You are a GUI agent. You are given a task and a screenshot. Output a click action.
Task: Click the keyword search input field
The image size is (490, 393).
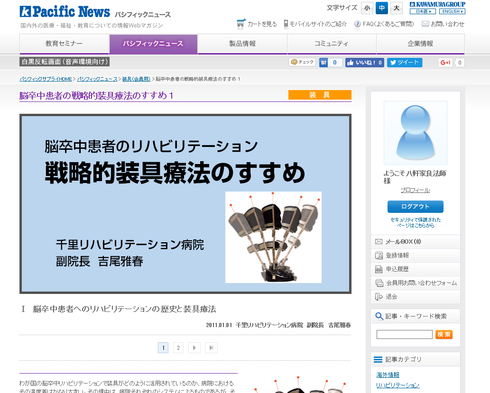(x=404, y=334)
